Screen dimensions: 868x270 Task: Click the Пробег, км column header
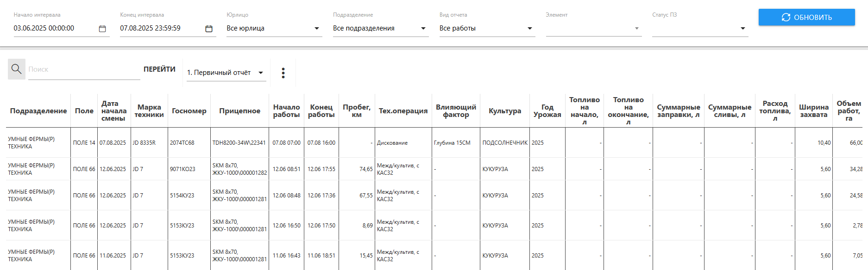pyautogui.click(x=356, y=111)
